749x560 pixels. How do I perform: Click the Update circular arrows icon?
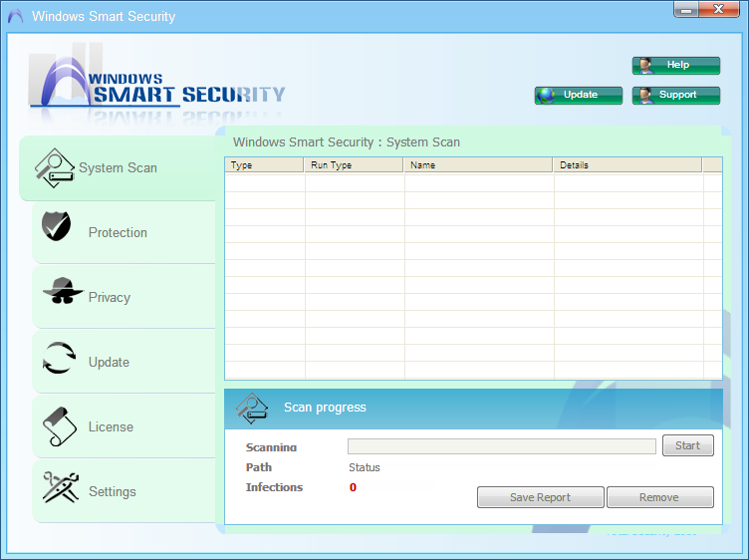pos(59,358)
